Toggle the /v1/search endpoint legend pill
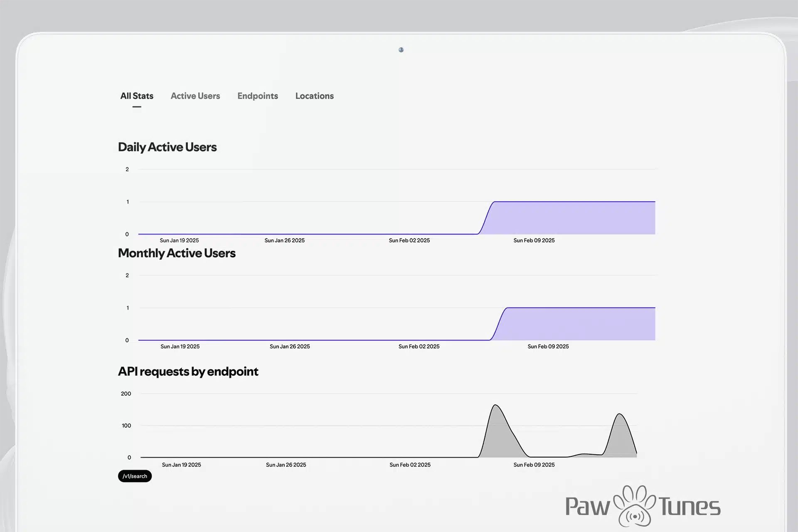Viewport: 798px width, 532px height. click(x=135, y=476)
